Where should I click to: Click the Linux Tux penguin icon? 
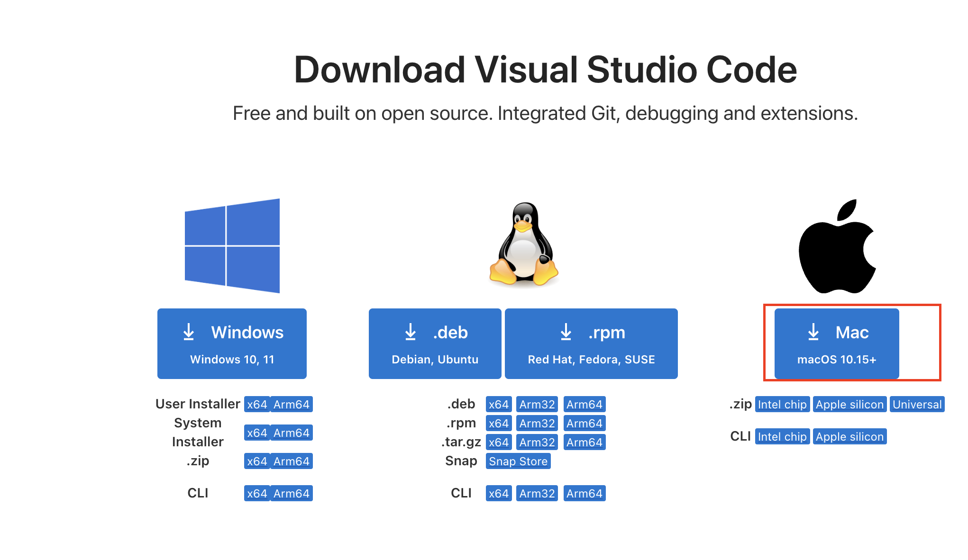point(523,244)
